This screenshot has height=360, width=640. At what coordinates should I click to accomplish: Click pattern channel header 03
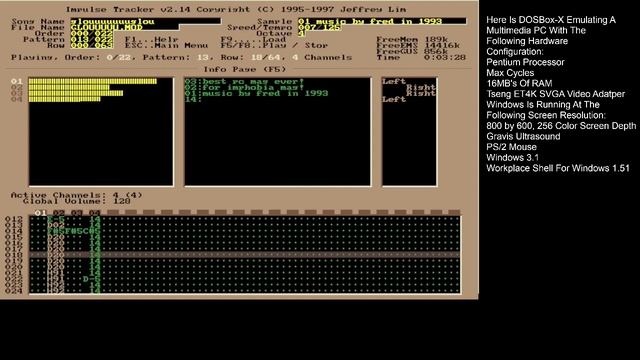tap(77, 213)
